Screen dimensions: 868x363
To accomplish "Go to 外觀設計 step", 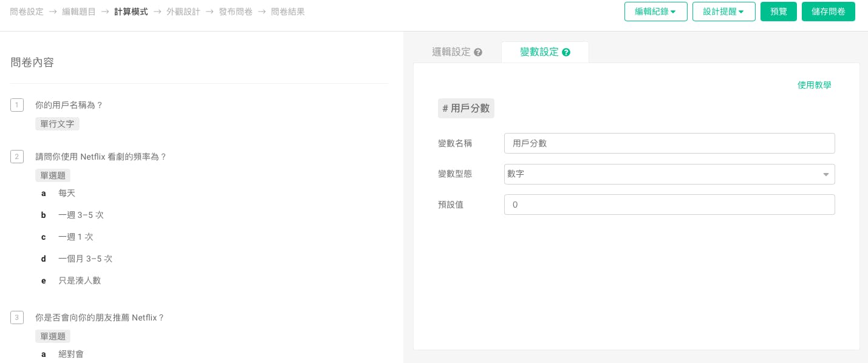I will [x=183, y=12].
